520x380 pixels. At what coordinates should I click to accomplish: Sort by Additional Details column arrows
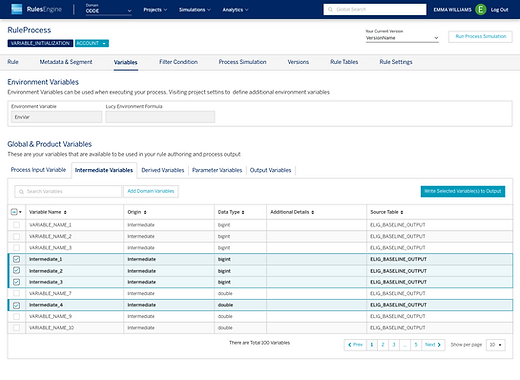click(x=313, y=212)
